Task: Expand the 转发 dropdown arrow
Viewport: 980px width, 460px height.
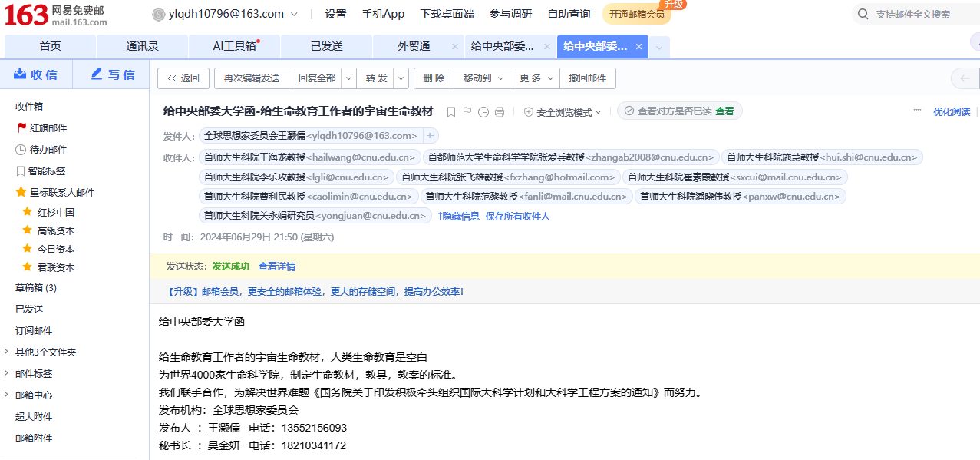Action: click(401, 78)
